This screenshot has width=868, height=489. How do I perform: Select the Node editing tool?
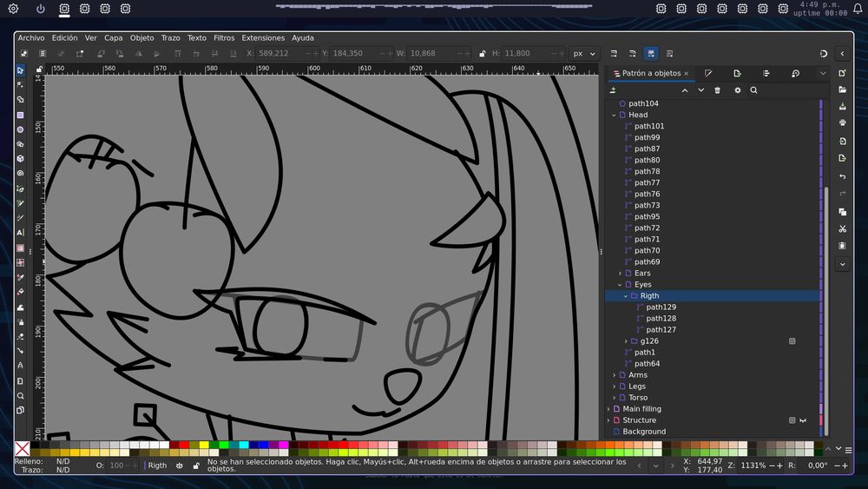click(21, 85)
